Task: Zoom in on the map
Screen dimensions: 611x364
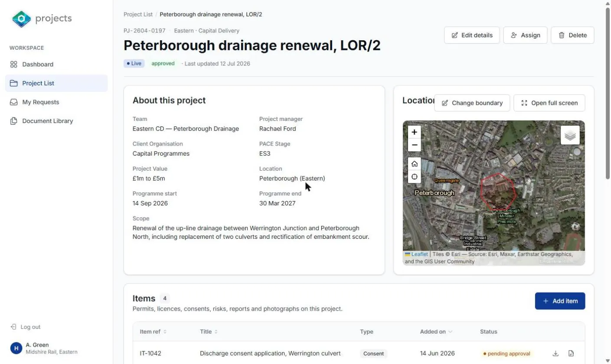Action: click(x=414, y=132)
